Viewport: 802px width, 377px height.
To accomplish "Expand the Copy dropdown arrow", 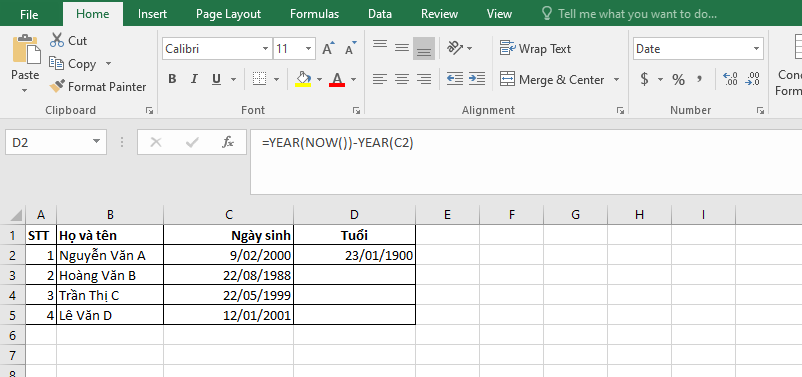I will coord(108,63).
